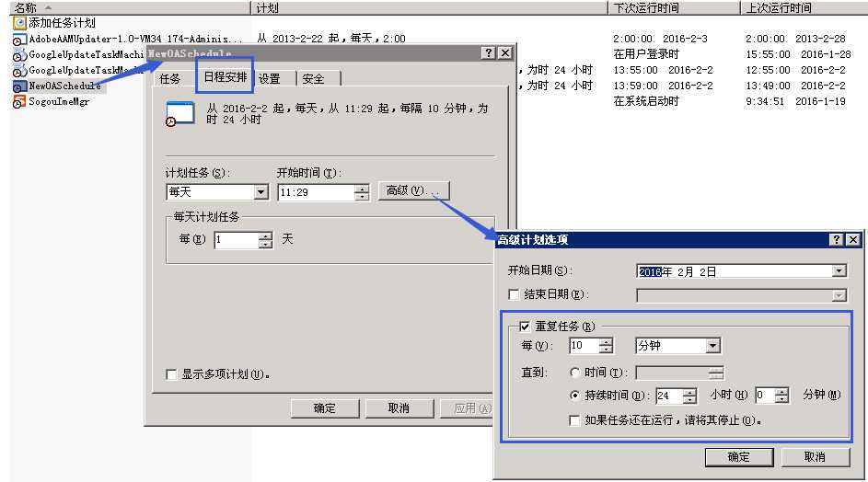Open the 开始日期 date dropdown
This screenshot has height=482, width=868.
(x=839, y=271)
